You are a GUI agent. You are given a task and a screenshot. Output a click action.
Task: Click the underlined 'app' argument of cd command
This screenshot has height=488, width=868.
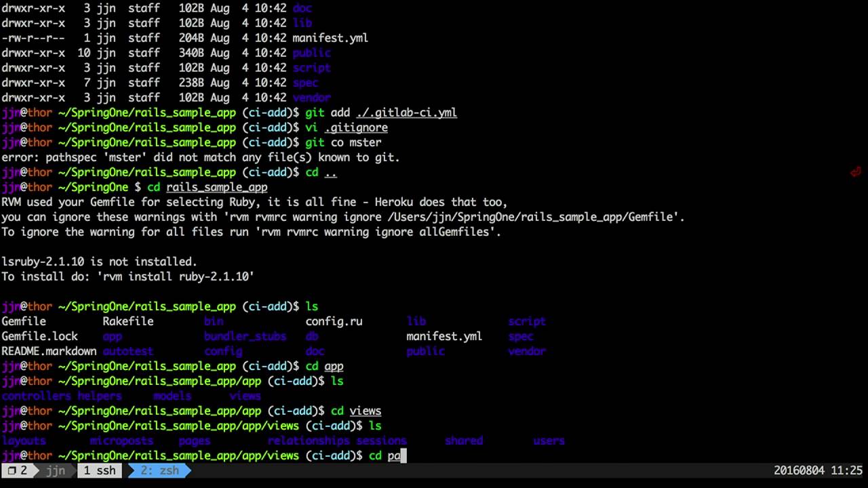coord(334,366)
